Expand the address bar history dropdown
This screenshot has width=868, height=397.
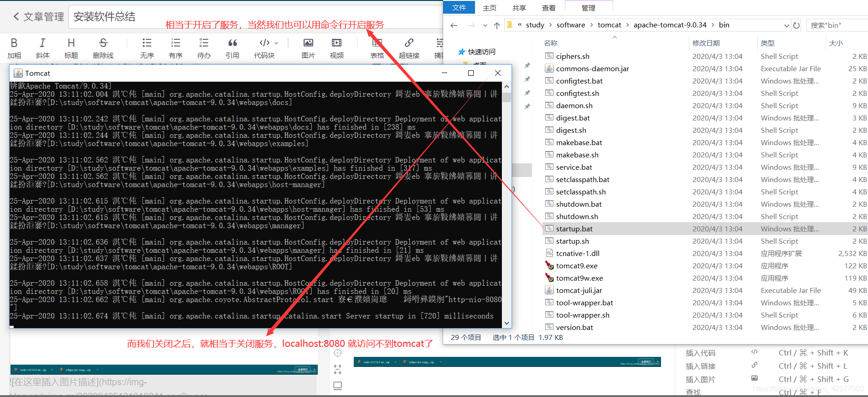pos(786,25)
